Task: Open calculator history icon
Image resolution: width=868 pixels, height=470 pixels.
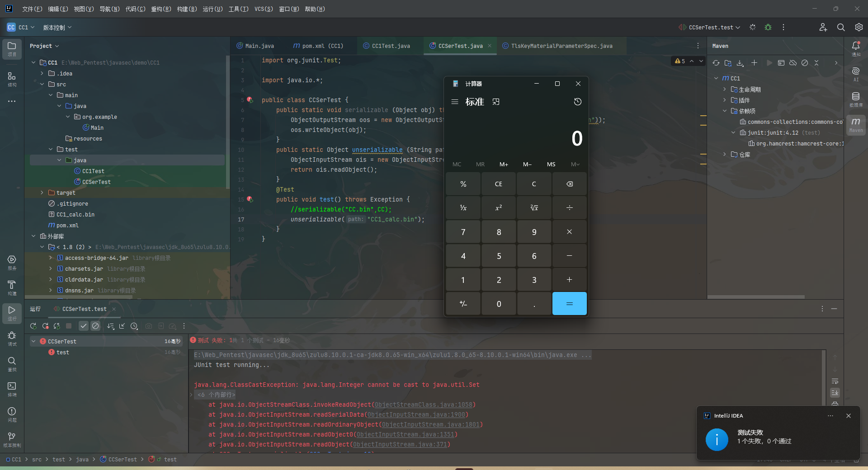Action: pos(577,102)
